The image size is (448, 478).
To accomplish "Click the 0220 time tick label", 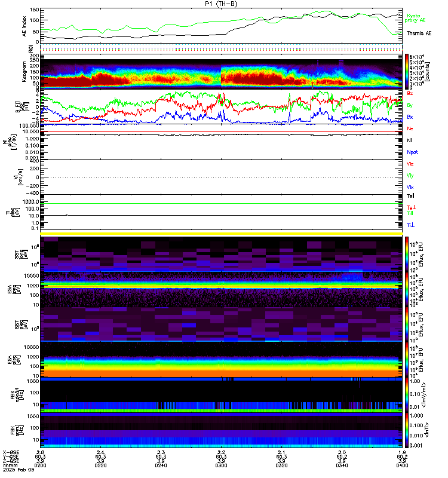I will pos(100,465).
